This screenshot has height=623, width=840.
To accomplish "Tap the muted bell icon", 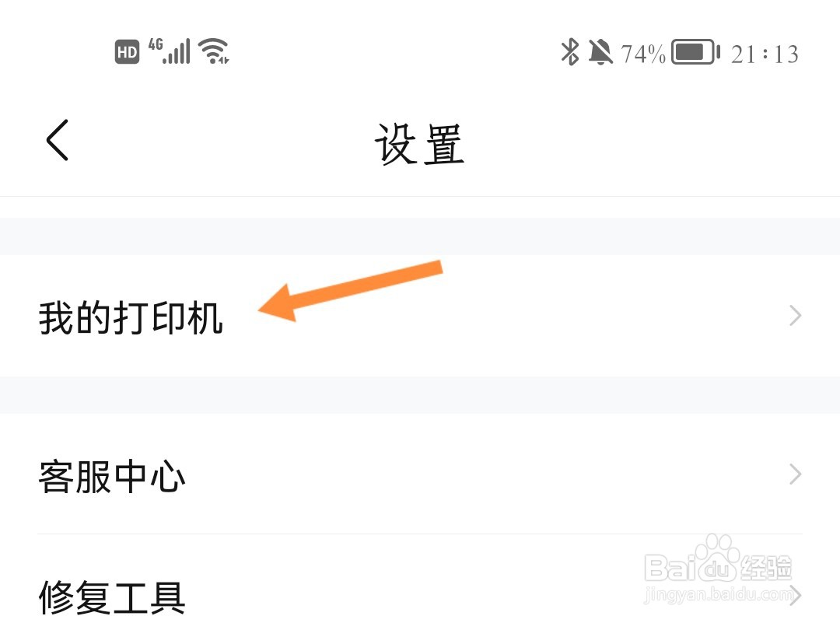I will [600, 52].
